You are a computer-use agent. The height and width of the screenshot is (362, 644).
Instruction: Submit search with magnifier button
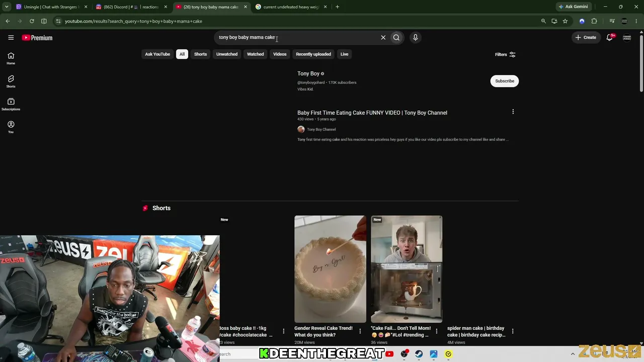point(396,37)
